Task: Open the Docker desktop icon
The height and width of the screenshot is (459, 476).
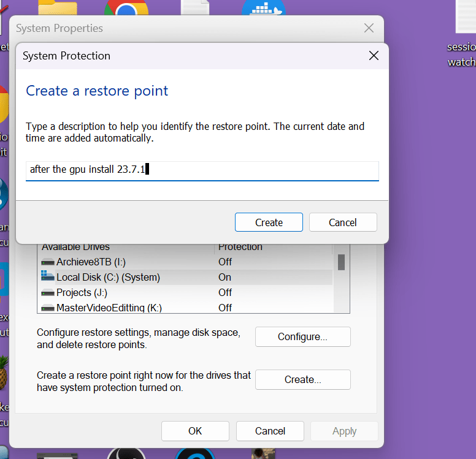Action: (264, 8)
